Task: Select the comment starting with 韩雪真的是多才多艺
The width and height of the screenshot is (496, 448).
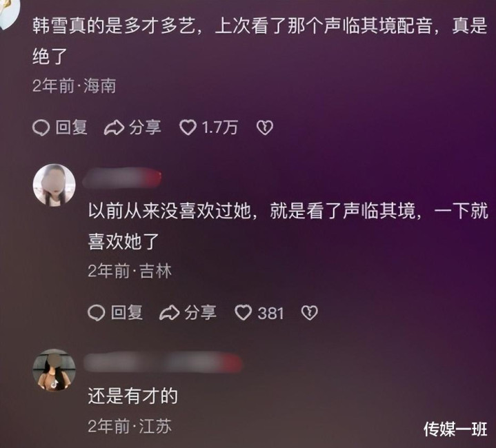Action: tap(259, 41)
